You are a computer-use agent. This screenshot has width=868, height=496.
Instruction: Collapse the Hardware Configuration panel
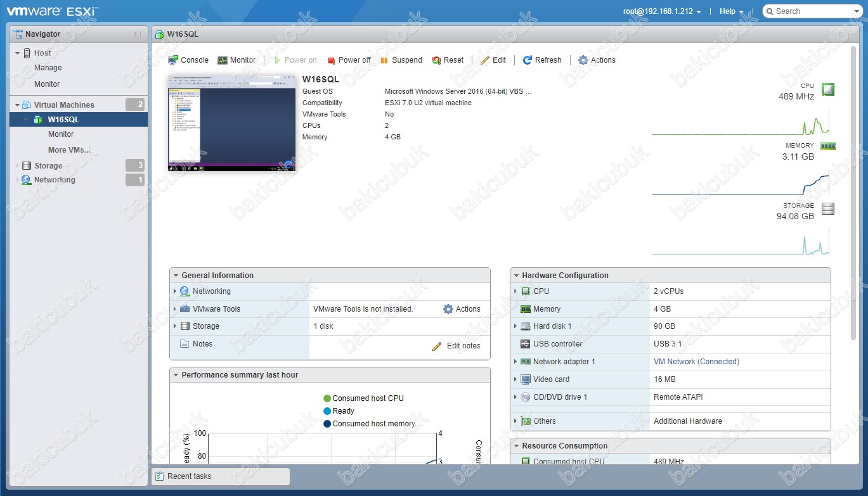(516, 276)
